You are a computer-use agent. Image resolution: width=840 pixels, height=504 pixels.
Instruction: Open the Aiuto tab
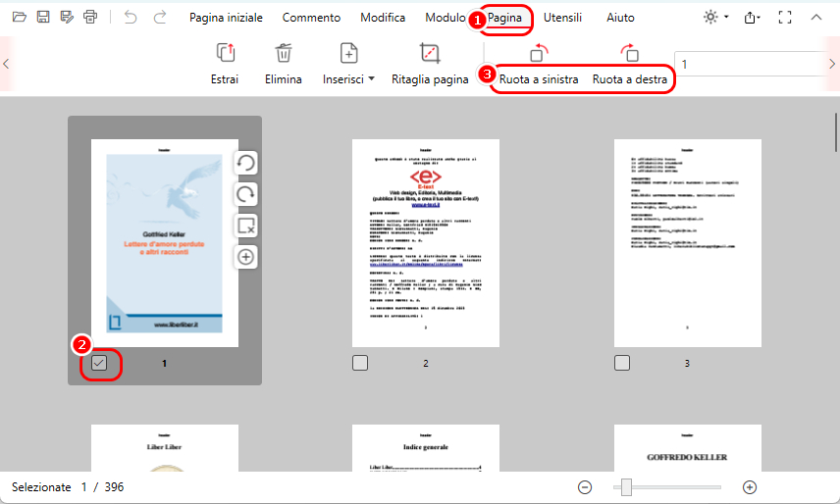coord(620,18)
